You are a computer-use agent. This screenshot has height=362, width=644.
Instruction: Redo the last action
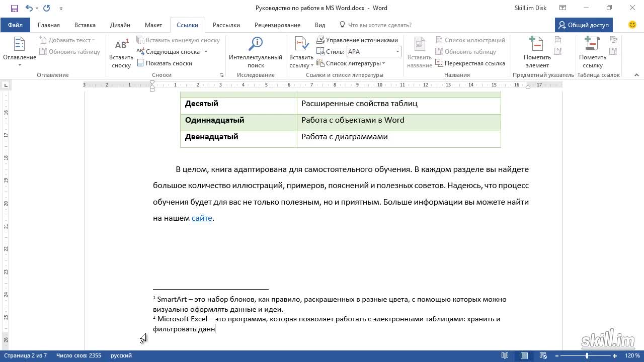[47, 8]
